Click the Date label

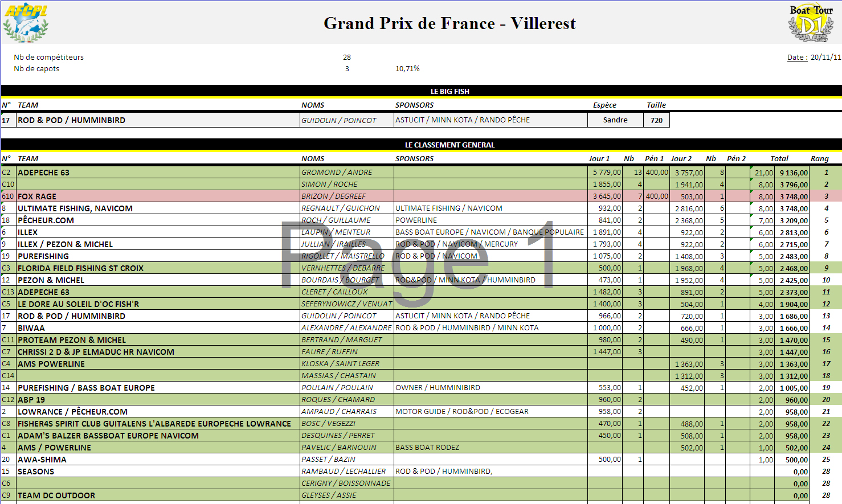pyautogui.click(x=797, y=57)
